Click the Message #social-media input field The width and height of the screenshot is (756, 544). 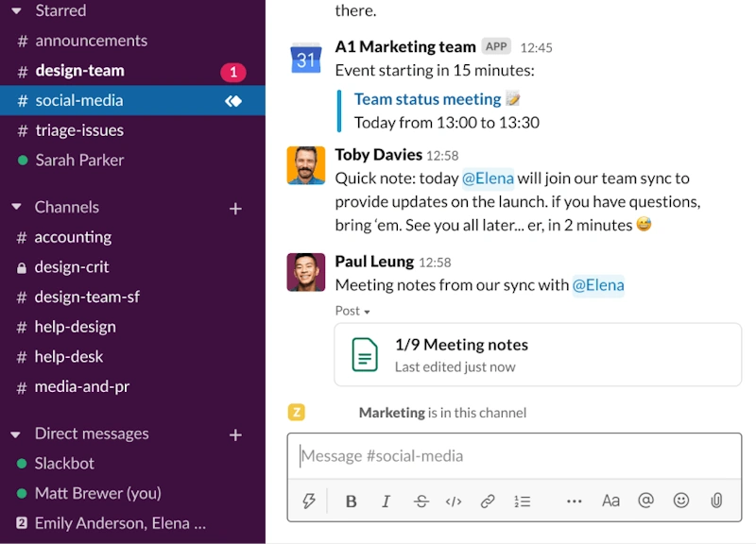pos(514,456)
